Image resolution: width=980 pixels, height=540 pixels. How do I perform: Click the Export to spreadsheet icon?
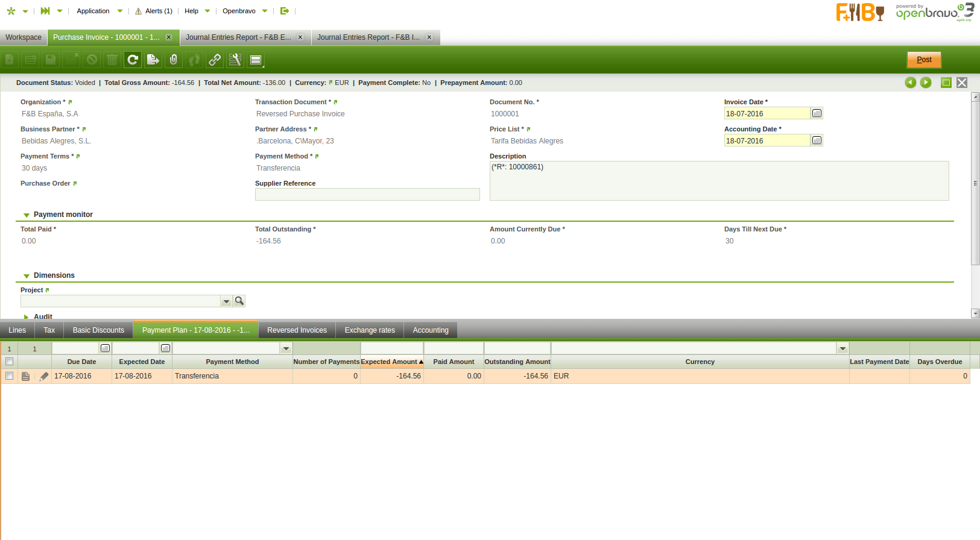153,60
